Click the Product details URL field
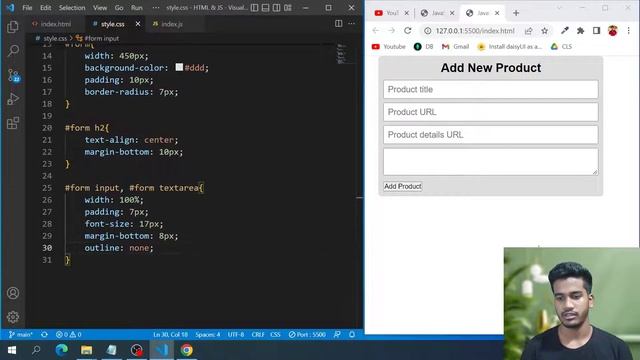 (x=491, y=135)
